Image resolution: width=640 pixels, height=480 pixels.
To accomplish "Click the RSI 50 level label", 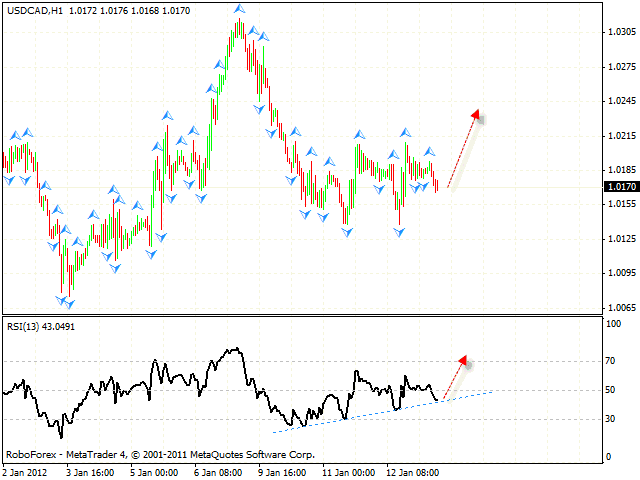I will (612, 390).
